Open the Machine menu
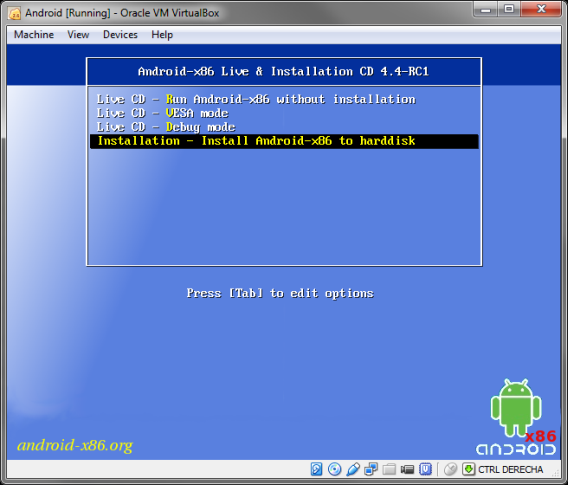This screenshot has height=485, width=568. 34,35
